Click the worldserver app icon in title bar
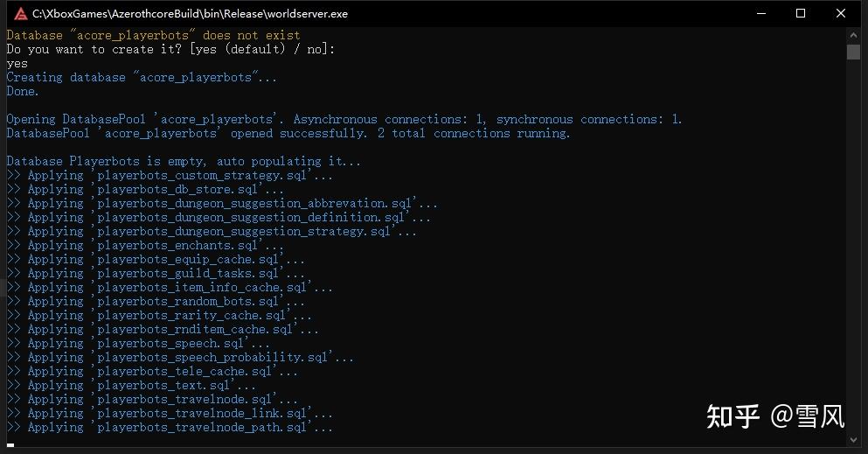 click(20, 14)
